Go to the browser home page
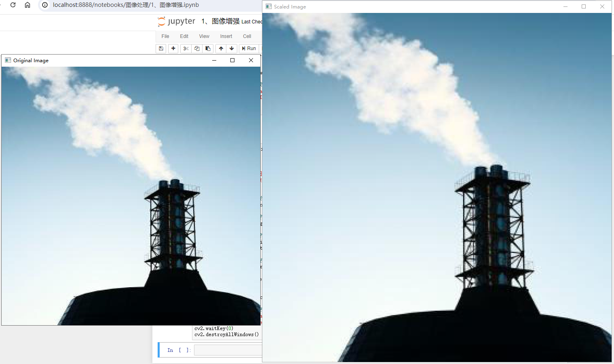The height and width of the screenshot is (364, 614). tap(27, 5)
